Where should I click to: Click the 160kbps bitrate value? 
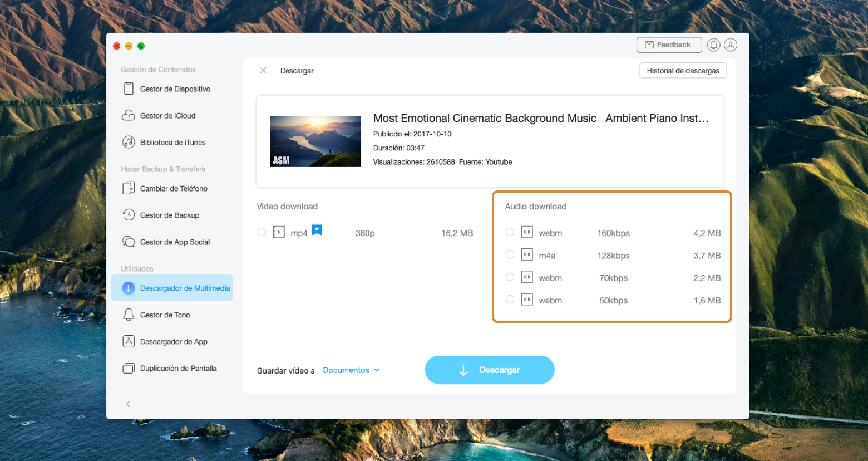click(x=614, y=233)
